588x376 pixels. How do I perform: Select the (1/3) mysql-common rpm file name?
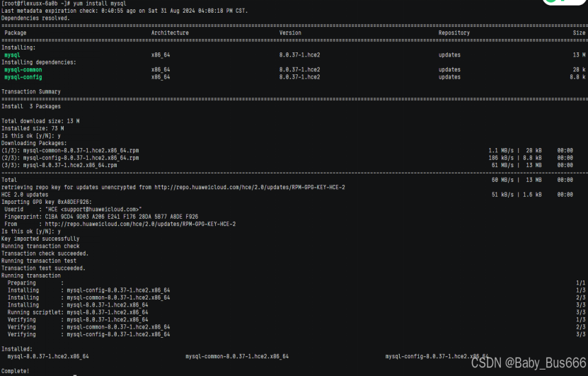81,151
